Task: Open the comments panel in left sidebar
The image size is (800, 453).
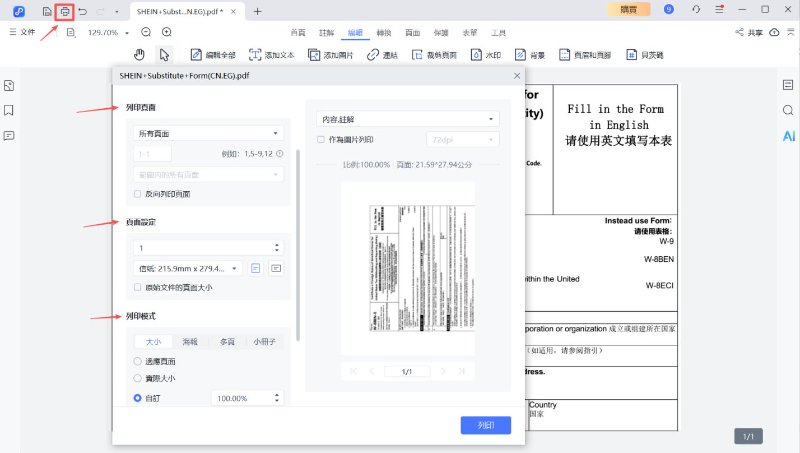Action: tap(9, 135)
